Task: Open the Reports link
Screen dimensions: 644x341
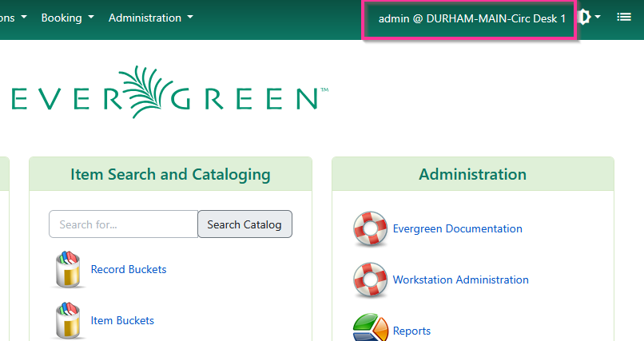Action: (411, 331)
